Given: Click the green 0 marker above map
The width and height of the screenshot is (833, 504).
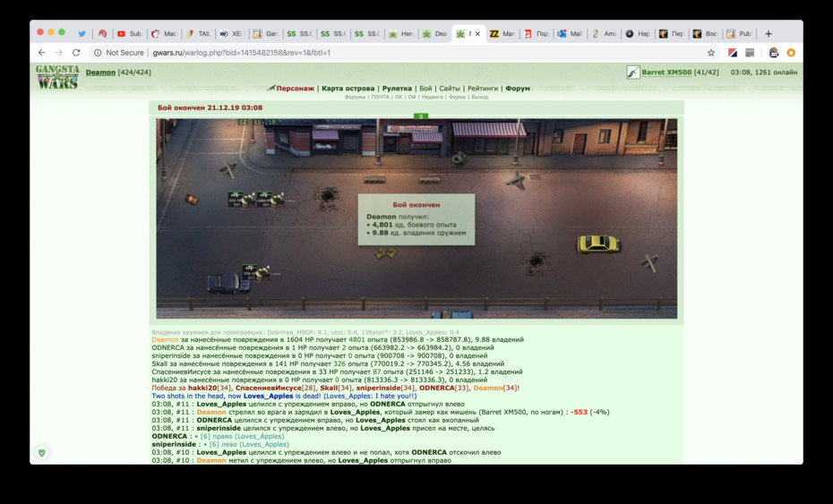Looking at the screenshot, I should click(421, 116).
